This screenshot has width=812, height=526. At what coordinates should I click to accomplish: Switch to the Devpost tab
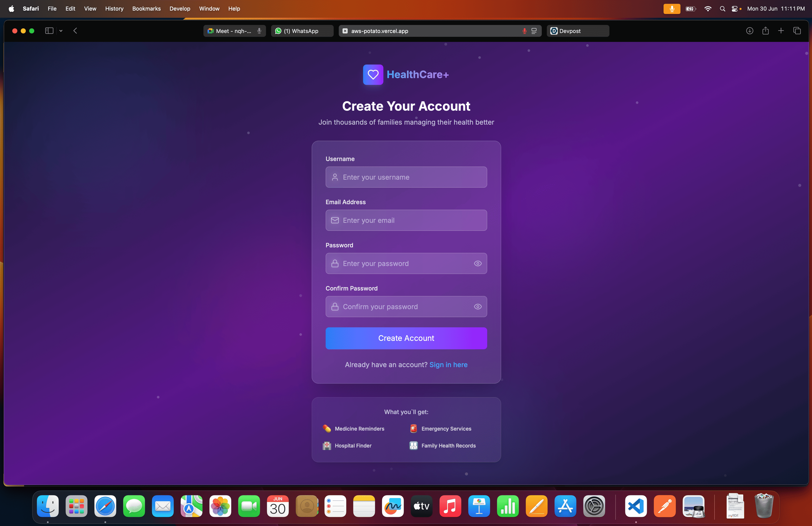pyautogui.click(x=577, y=31)
